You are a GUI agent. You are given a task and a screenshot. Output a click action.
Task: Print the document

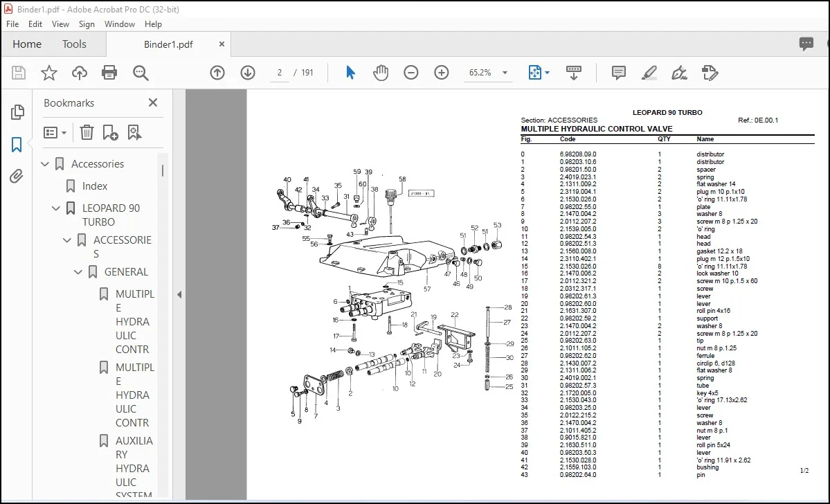pos(109,73)
